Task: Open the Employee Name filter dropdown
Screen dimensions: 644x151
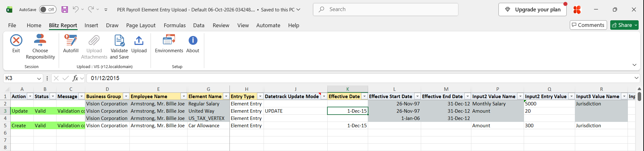Action: (x=184, y=96)
